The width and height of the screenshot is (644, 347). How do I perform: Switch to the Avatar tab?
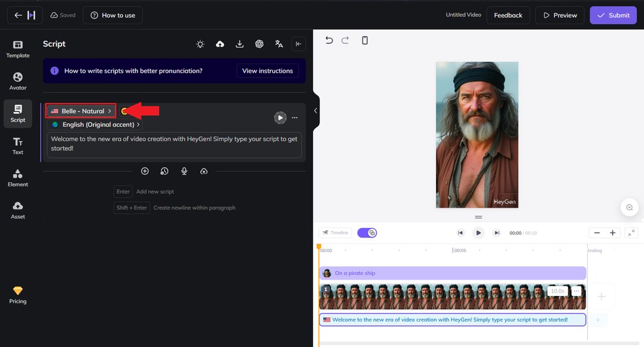(x=18, y=81)
